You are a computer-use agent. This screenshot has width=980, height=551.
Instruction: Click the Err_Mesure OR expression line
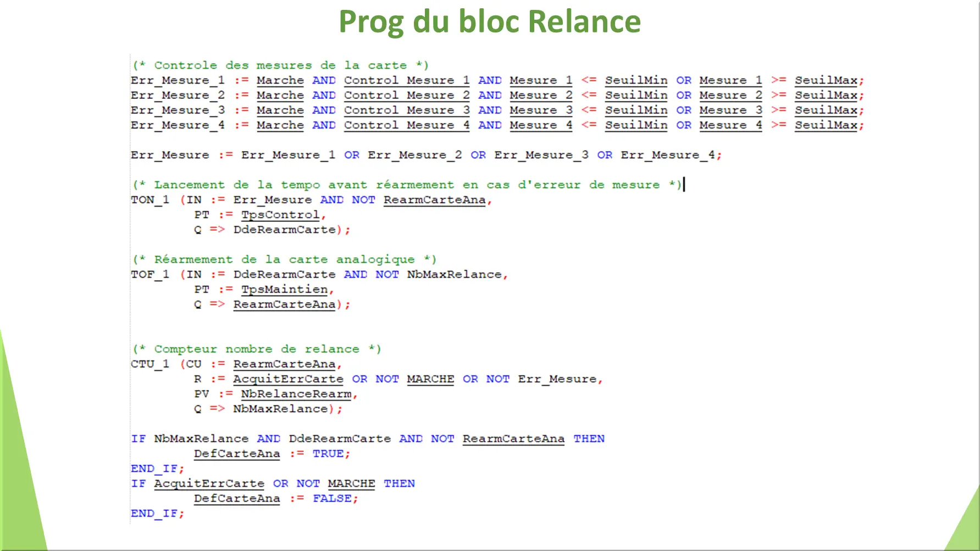(426, 155)
